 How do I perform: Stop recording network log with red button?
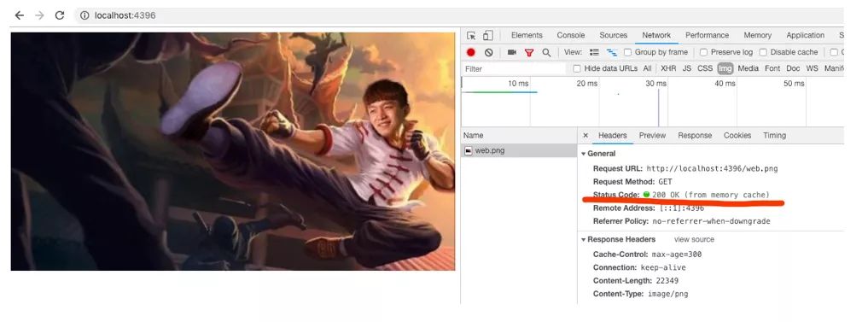471,52
